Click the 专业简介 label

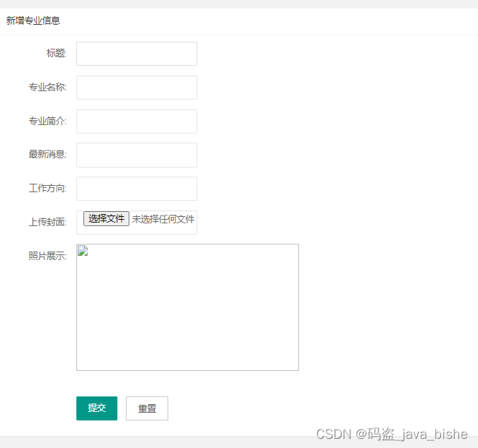click(x=47, y=122)
